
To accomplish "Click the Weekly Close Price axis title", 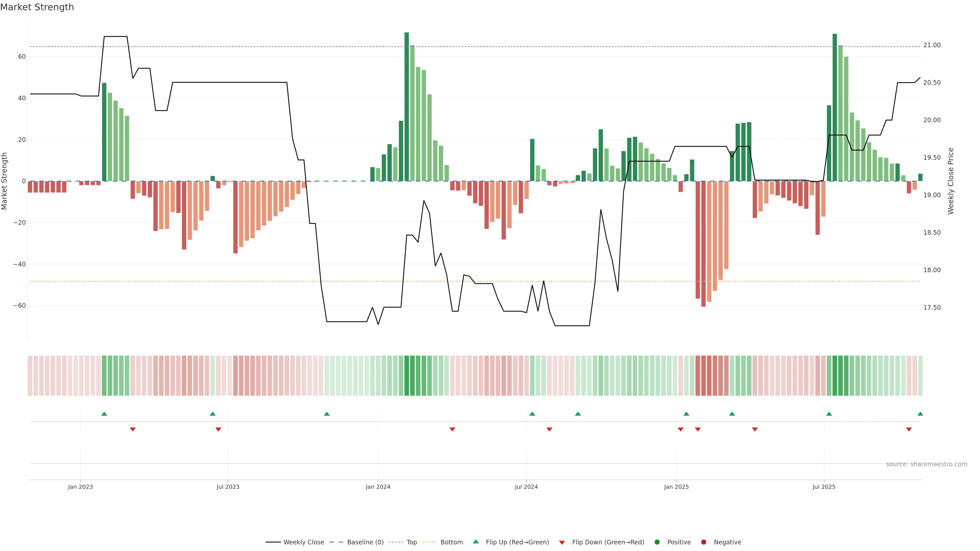I will (x=951, y=181).
